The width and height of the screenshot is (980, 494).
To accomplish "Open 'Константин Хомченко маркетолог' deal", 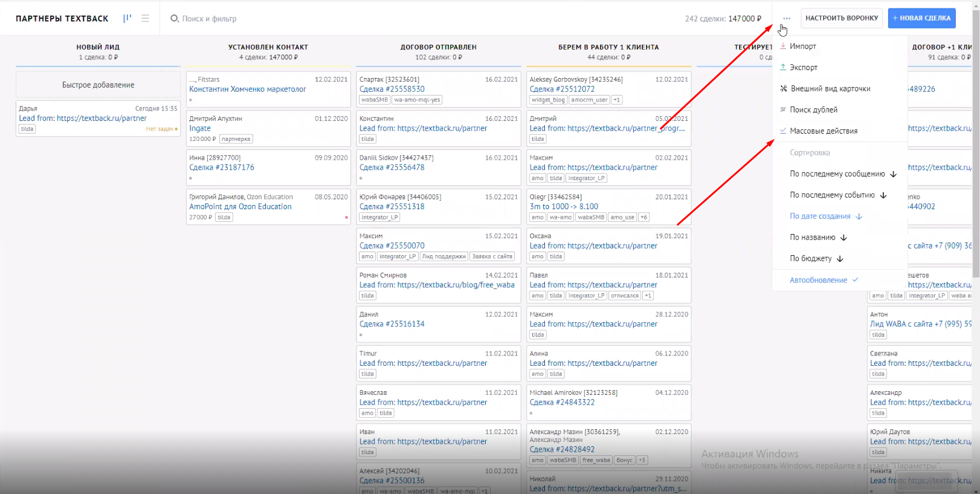I will click(248, 89).
